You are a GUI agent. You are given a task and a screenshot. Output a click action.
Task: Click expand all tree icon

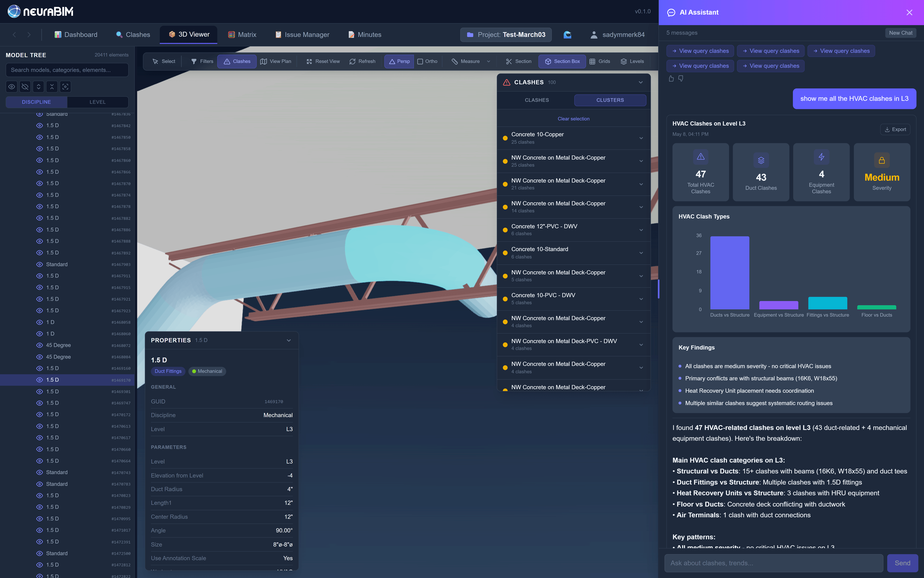pos(38,87)
